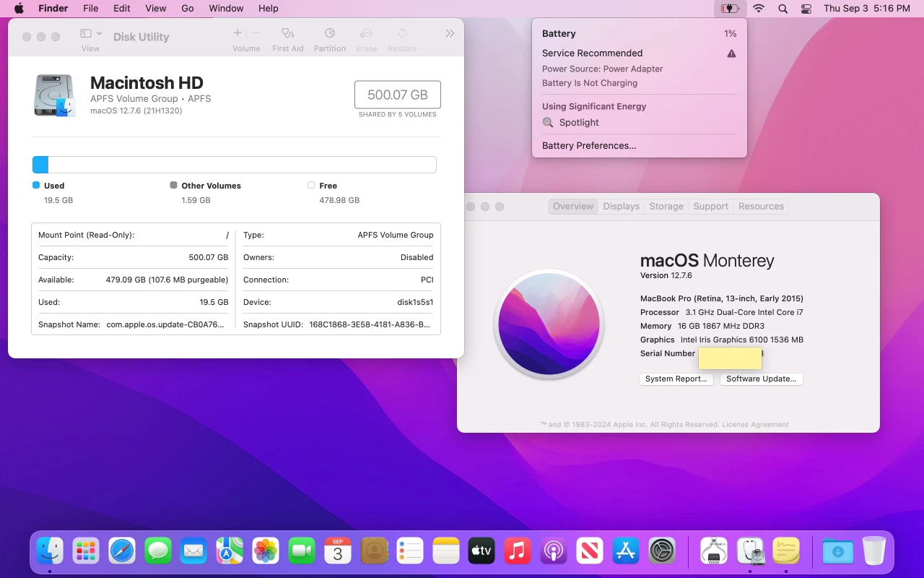This screenshot has width=924, height=578.
Task: Open the Apple menu
Action: point(19,9)
